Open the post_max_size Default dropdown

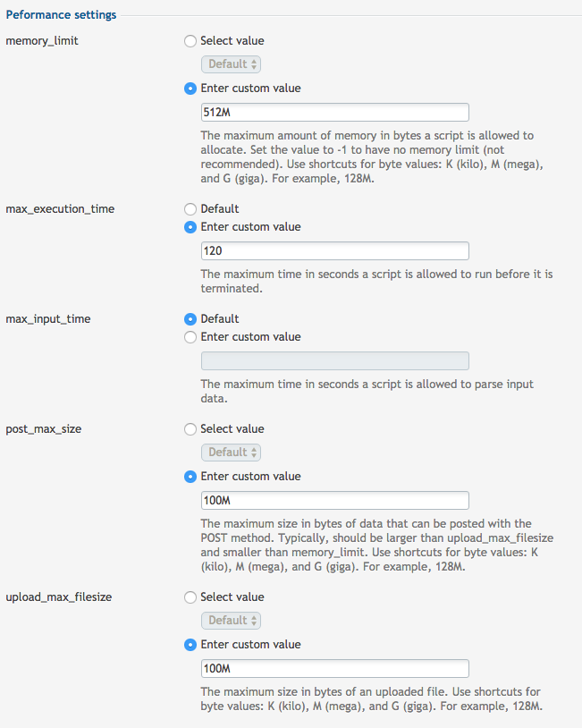point(231,453)
